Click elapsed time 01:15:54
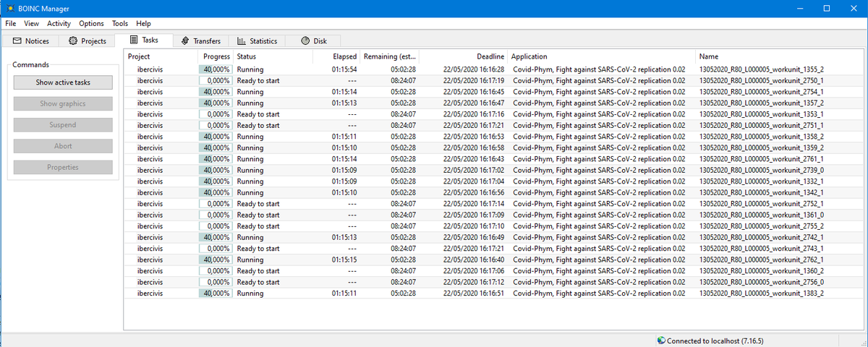The width and height of the screenshot is (868, 347). coord(344,69)
